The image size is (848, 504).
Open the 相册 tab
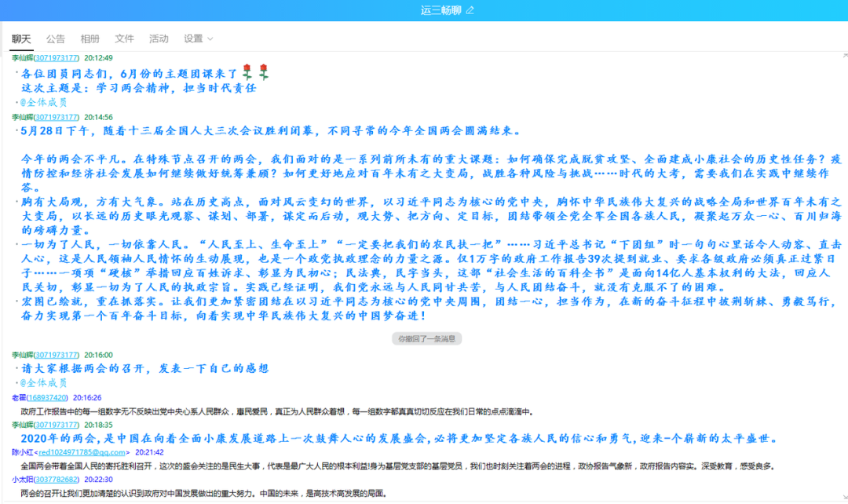(90, 38)
